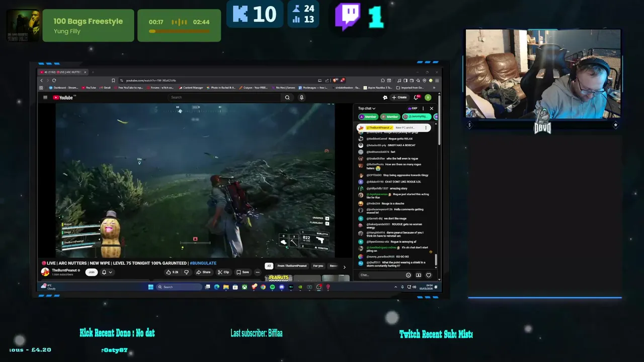This screenshot has height=362, width=644.
Task: Dislike the video with thumbs down
Action: (x=186, y=272)
